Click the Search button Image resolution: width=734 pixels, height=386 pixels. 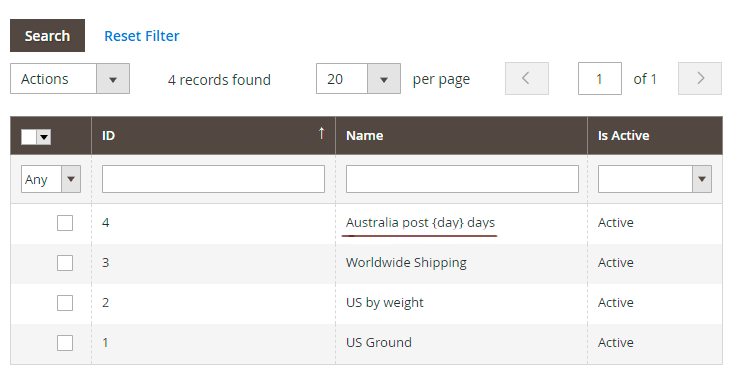[47, 36]
